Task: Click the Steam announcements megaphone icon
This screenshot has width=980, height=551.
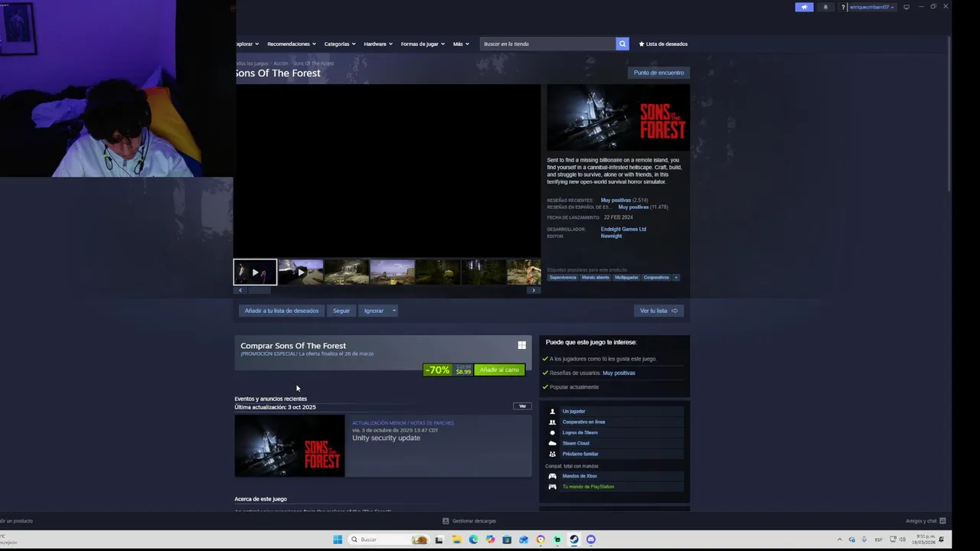Action: tap(804, 7)
